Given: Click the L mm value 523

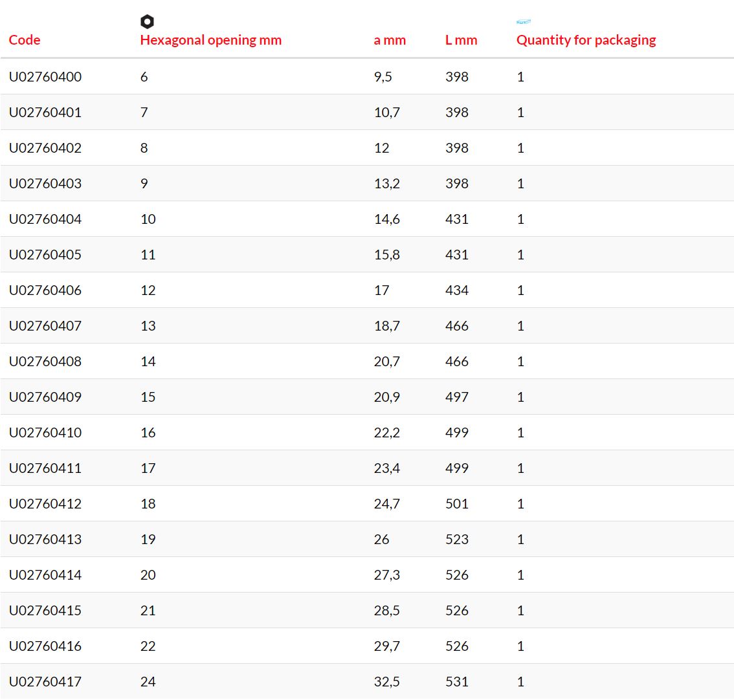Looking at the screenshot, I should (x=456, y=539).
